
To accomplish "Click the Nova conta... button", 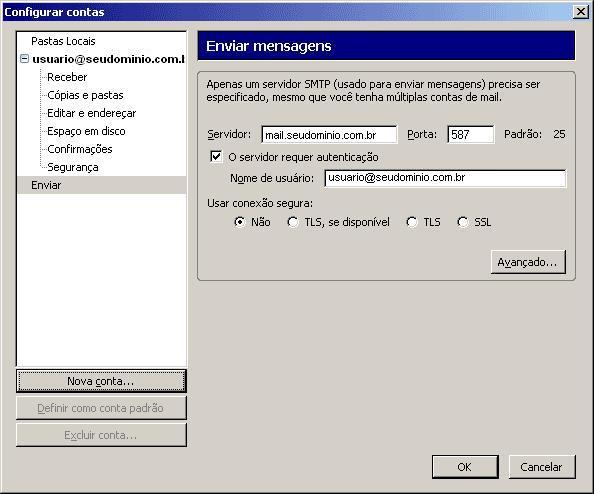I will pos(101,381).
